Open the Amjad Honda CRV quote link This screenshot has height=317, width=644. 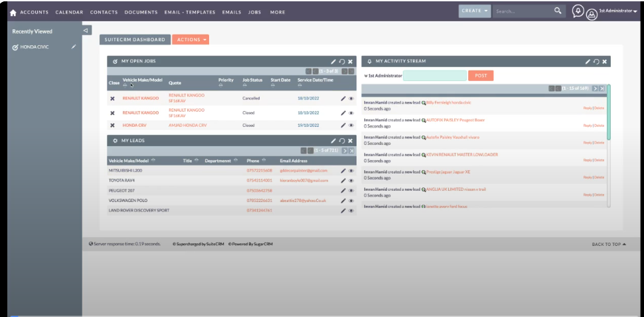(187, 125)
